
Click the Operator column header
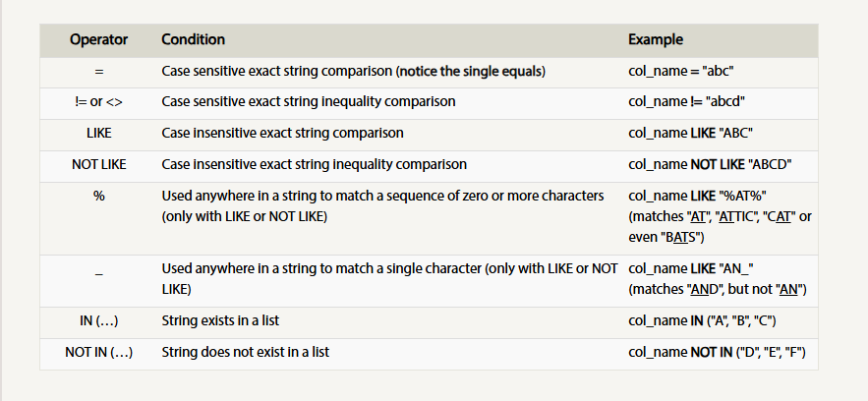[98, 40]
